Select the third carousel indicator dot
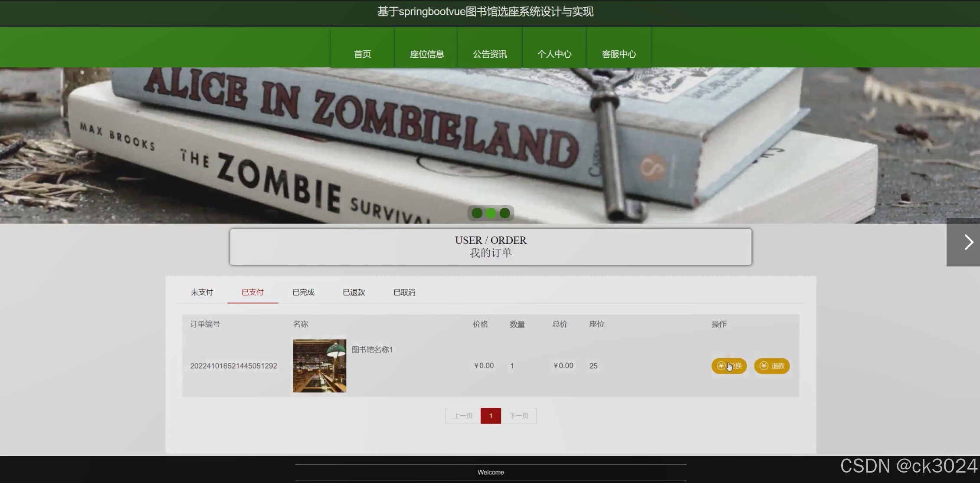The height and width of the screenshot is (483, 980). 505,213
